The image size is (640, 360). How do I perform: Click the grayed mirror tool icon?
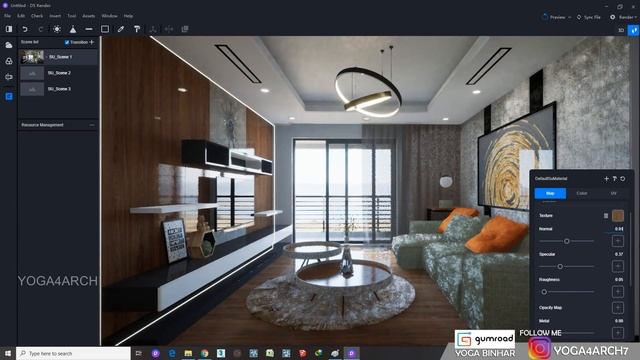(x=169, y=29)
